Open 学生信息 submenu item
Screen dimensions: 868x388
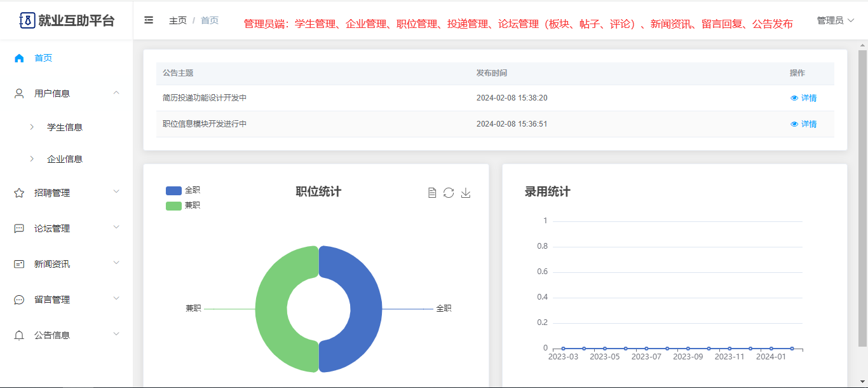(65, 127)
